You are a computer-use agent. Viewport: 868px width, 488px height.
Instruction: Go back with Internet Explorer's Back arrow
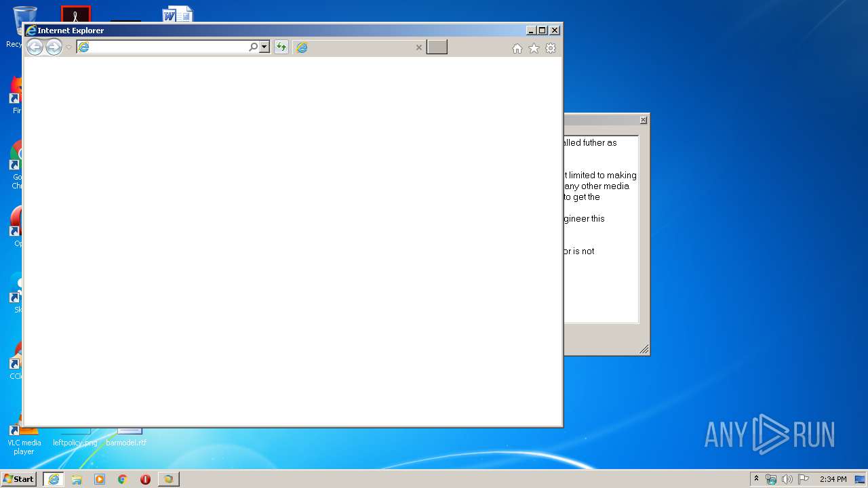coord(35,47)
